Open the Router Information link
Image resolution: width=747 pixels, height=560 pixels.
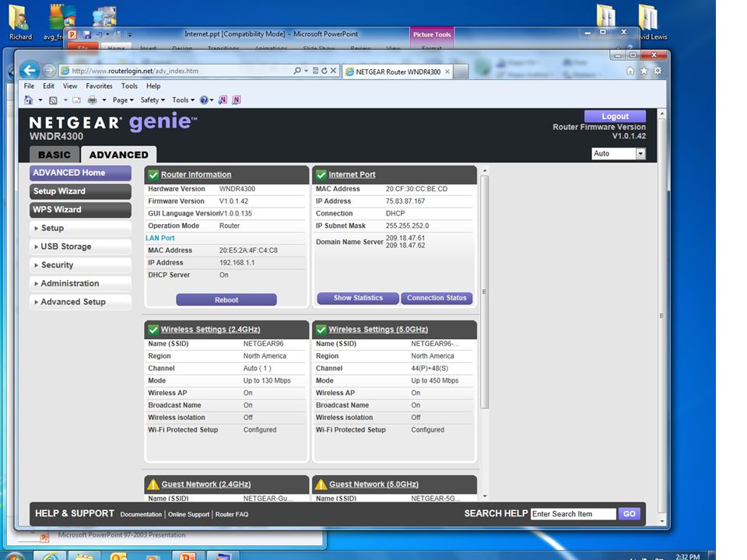pyautogui.click(x=196, y=175)
